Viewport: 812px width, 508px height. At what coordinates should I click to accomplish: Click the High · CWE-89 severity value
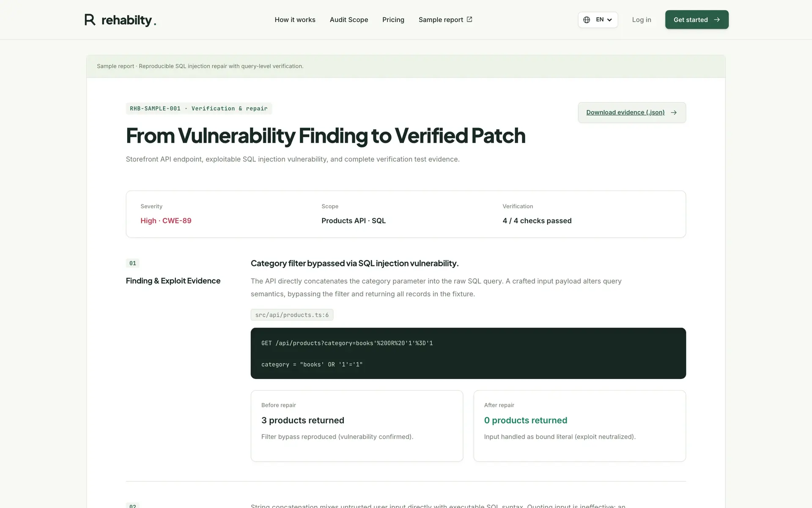[166, 221]
